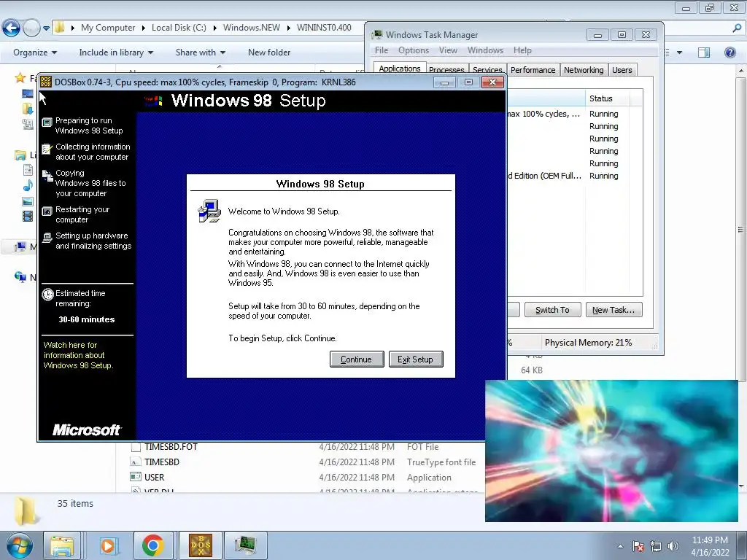
Task: Expand arrow after My Computer breadcrumb
Action: (144, 28)
